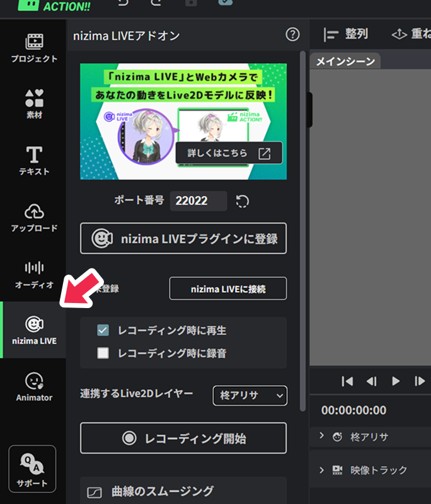Click nizima LIVEプラグインに登録 button

[x=183, y=238]
